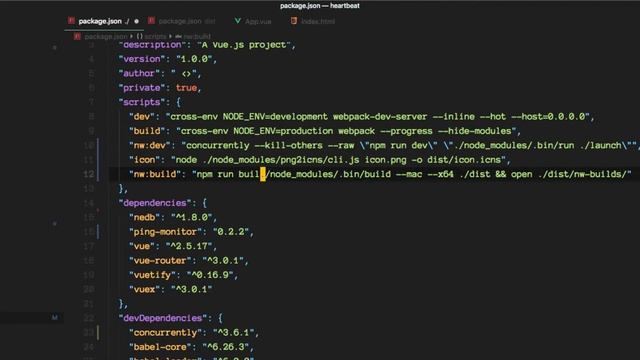Click --hide-modules in the build script
This screenshot has width=640, height=360.
point(475,131)
